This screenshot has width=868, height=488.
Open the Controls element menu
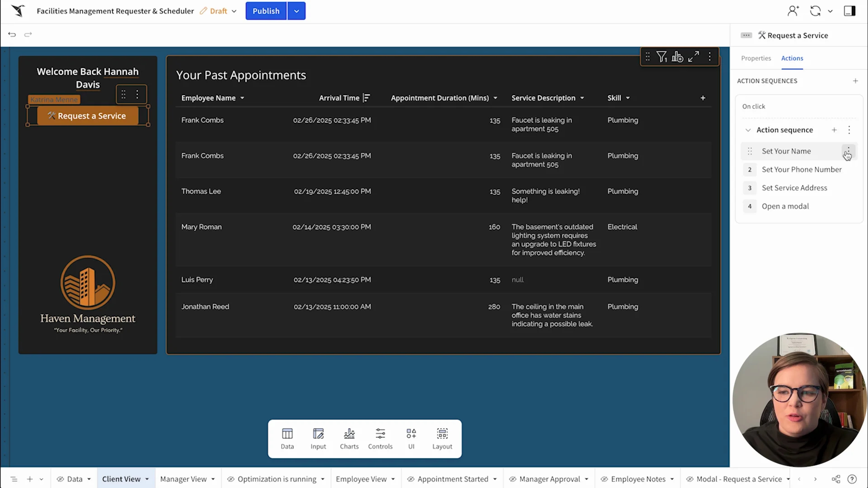[x=380, y=439]
